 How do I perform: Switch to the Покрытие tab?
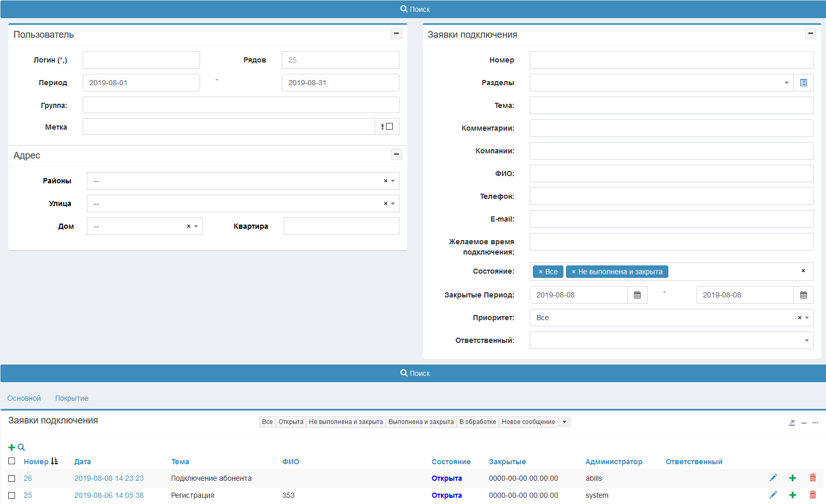tap(72, 398)
